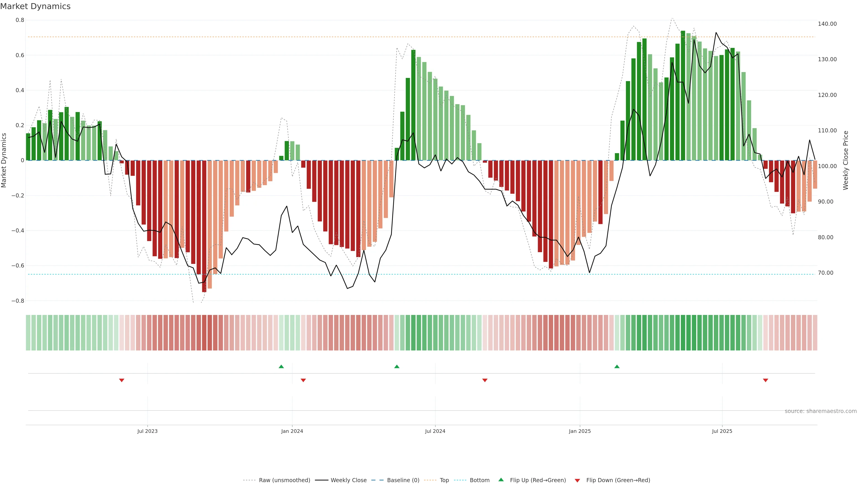Toggle the Weekly Close legend entry

coord(348,480)
